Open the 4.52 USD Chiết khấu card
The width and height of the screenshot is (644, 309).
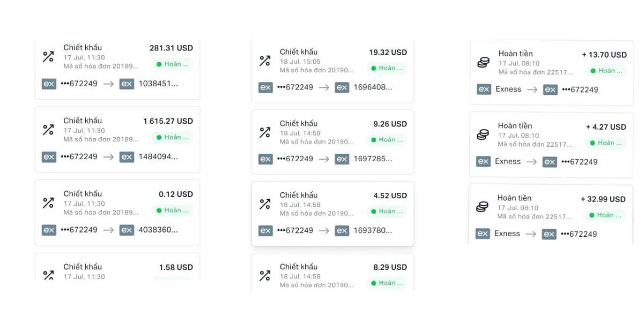[x=333, y=214]
